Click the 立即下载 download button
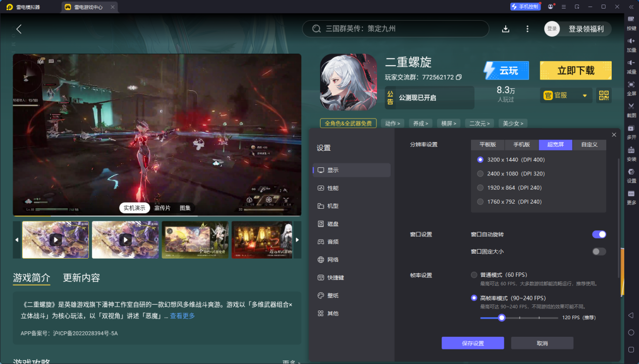Image resolution: width=639 pixels, height=364 pixels. point(576,71)
